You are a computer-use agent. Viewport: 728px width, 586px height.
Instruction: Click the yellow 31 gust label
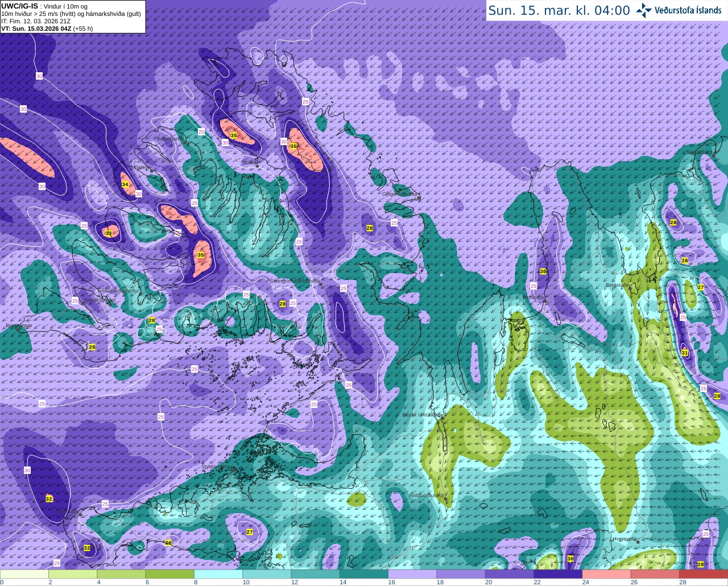click(x=685, y=353)
